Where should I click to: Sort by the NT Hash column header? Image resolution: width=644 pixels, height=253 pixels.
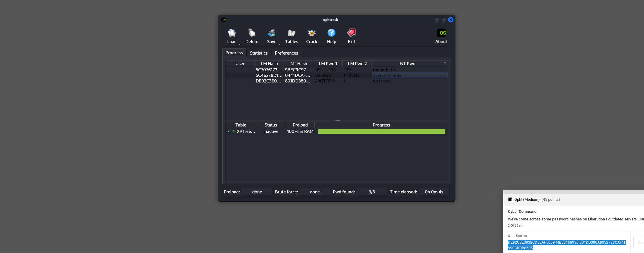pyautogui.click(x=299, y=64)
